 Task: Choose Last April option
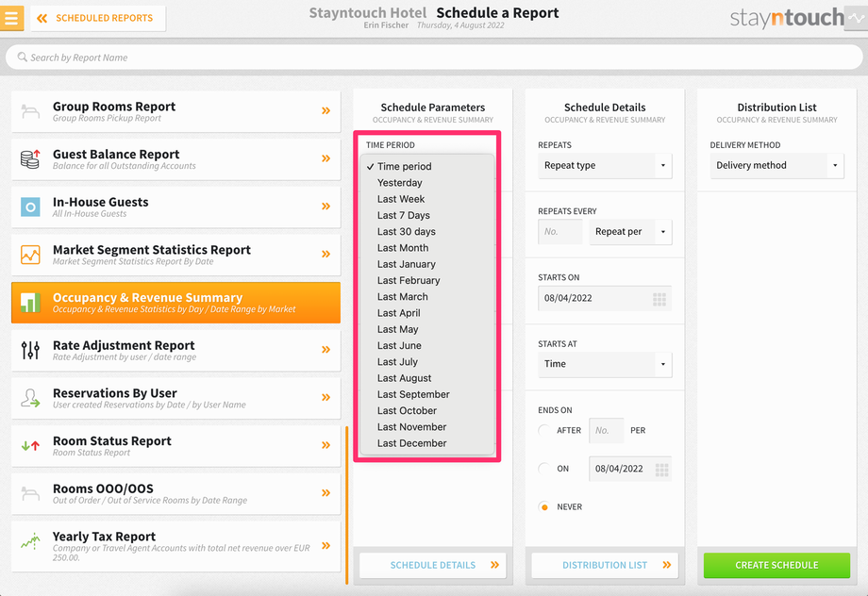tap(426, 313)
